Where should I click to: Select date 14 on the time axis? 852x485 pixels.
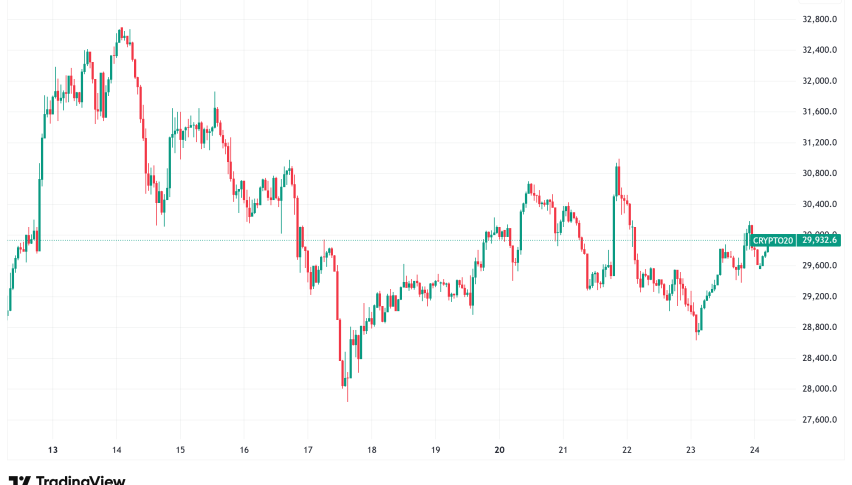[x=116, y=450]
